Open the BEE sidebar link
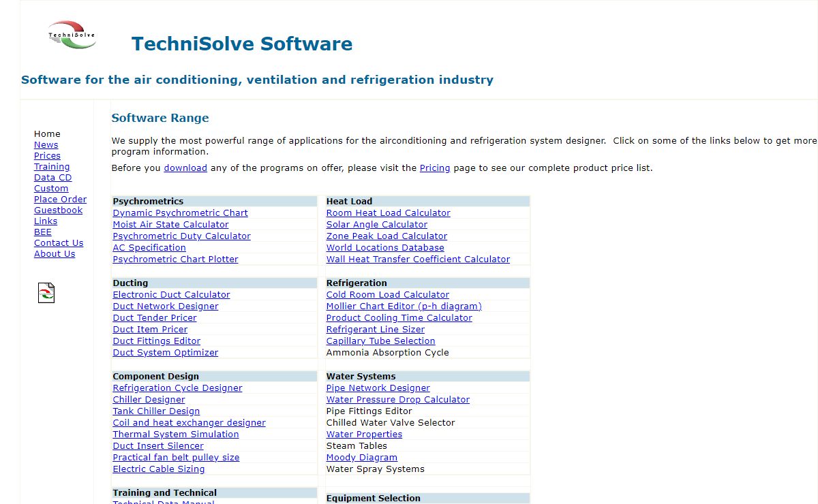Image resolution: width=818 pixels, height=504 pixels. point(43,232)
